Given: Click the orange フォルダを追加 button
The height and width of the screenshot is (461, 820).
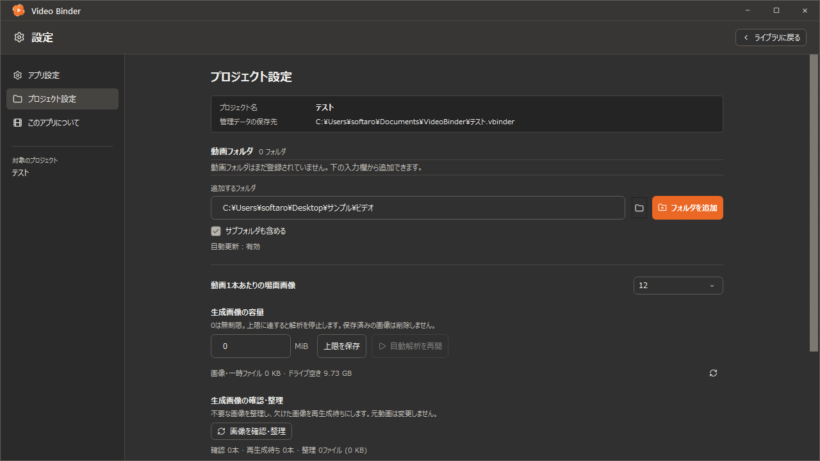Looking at the screenshot, I should pos(687,208).
